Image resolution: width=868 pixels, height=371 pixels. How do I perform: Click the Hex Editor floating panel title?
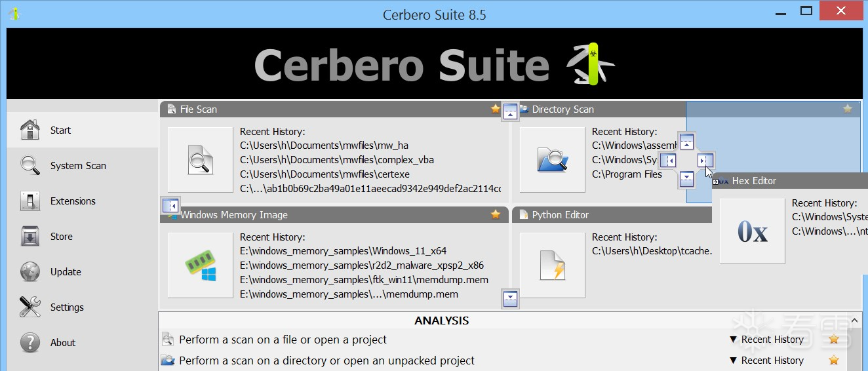tap(754, 181)
